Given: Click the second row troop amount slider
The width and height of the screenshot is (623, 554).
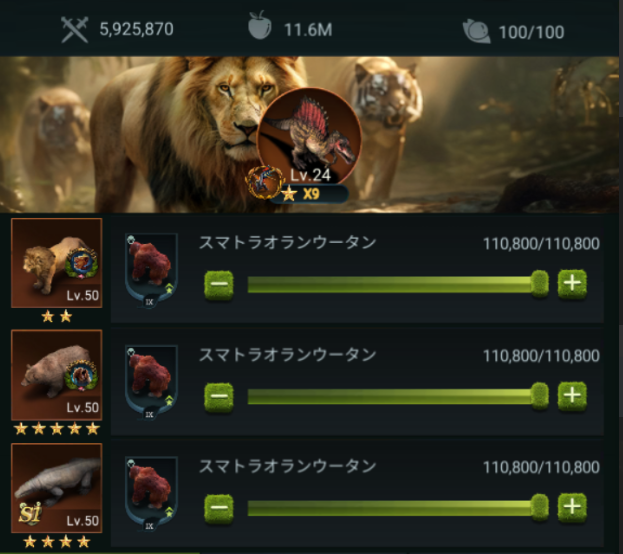Looking at the screenshot, I should point(398,397).
